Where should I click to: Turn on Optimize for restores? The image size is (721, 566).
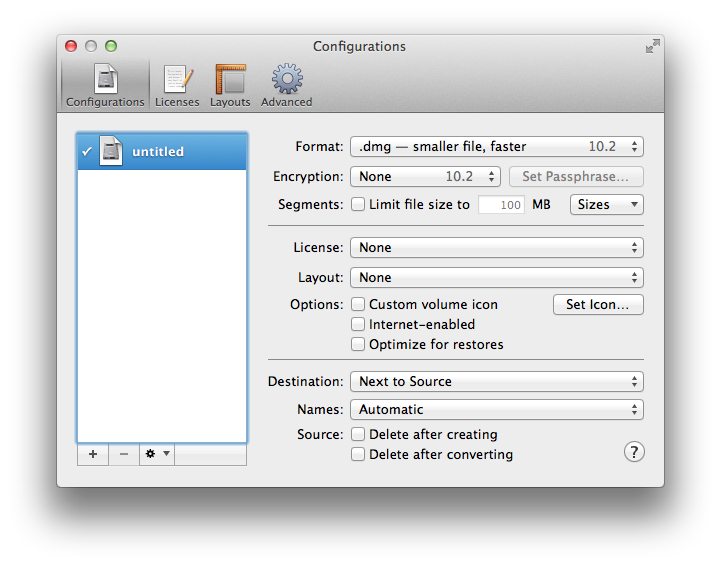pyautogui.click(x=358, y=344)
